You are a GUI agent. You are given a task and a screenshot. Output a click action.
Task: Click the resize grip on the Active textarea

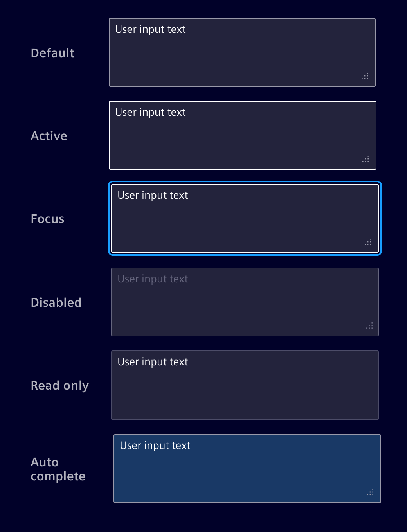pos(366,159)
